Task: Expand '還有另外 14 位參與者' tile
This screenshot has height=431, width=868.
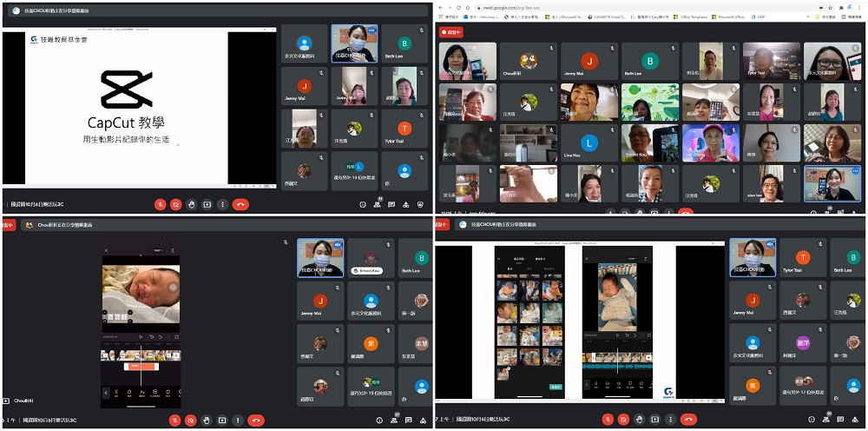Action: click(354, 171)
